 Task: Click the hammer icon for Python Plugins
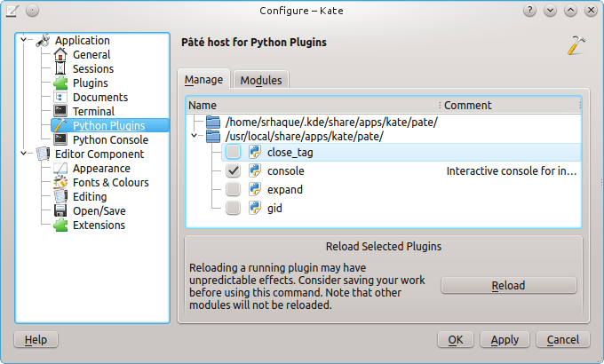click(60, 125)
